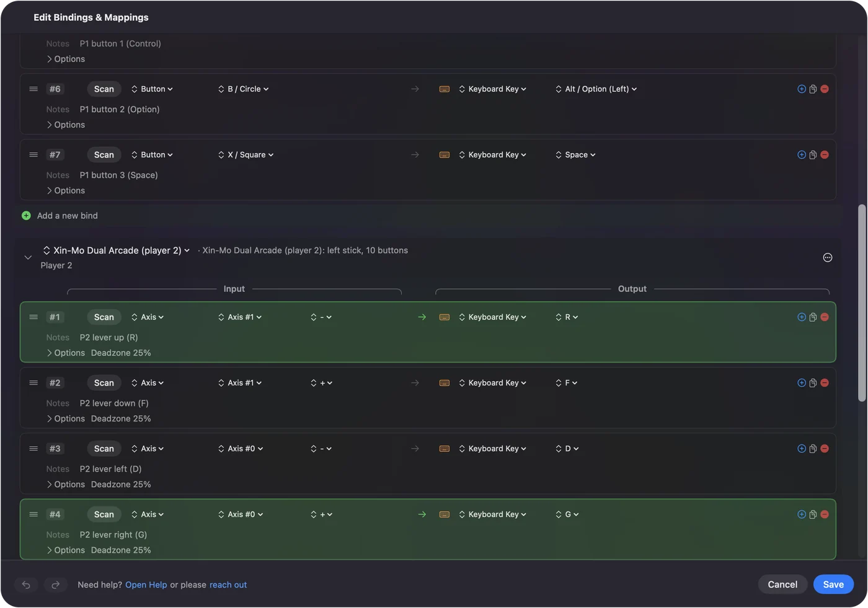This screenshot has width=868, height=608.
Task: Change the direction sign dropdown on Player 2 bind #2
Action: [322, 383]
